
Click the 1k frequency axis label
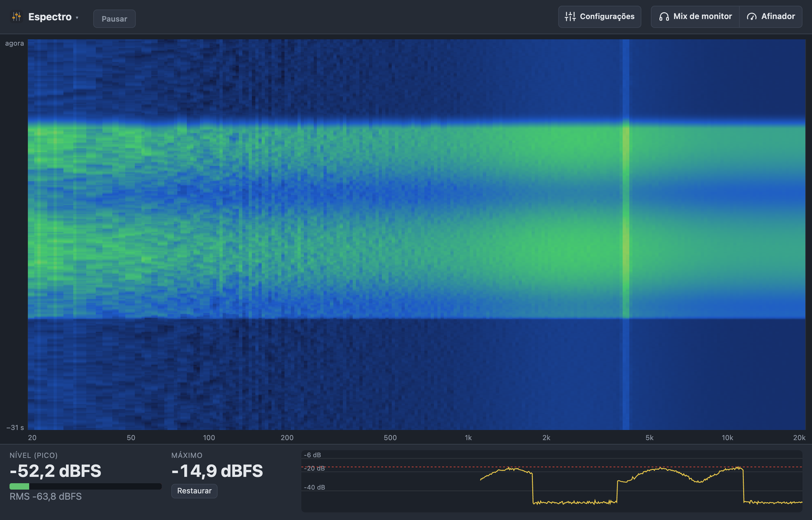tap(468, 438)
